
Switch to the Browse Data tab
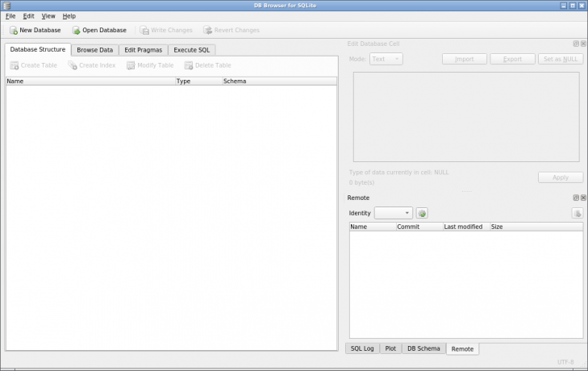coord(95,50)
